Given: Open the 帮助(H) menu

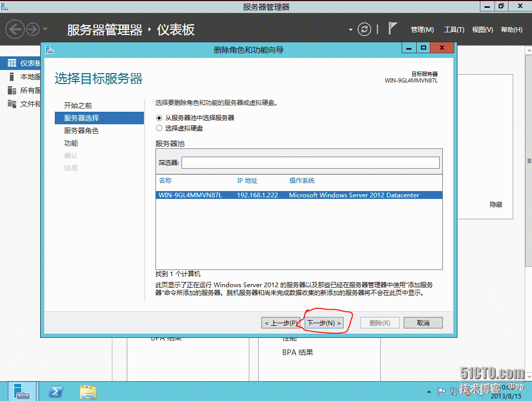Looking at the screenshot, I should 512,30.
